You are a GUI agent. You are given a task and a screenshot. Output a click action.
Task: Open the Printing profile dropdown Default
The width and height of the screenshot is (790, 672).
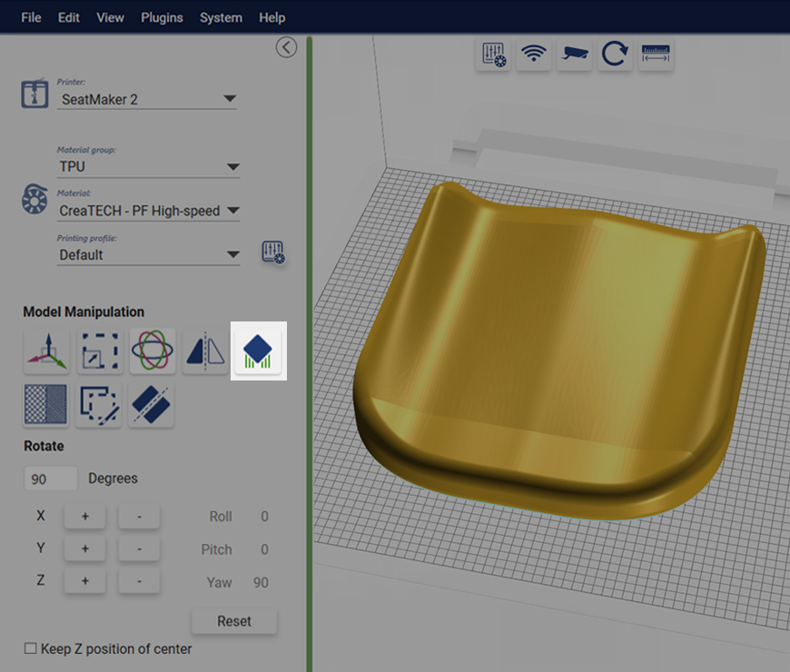(148, 255)
